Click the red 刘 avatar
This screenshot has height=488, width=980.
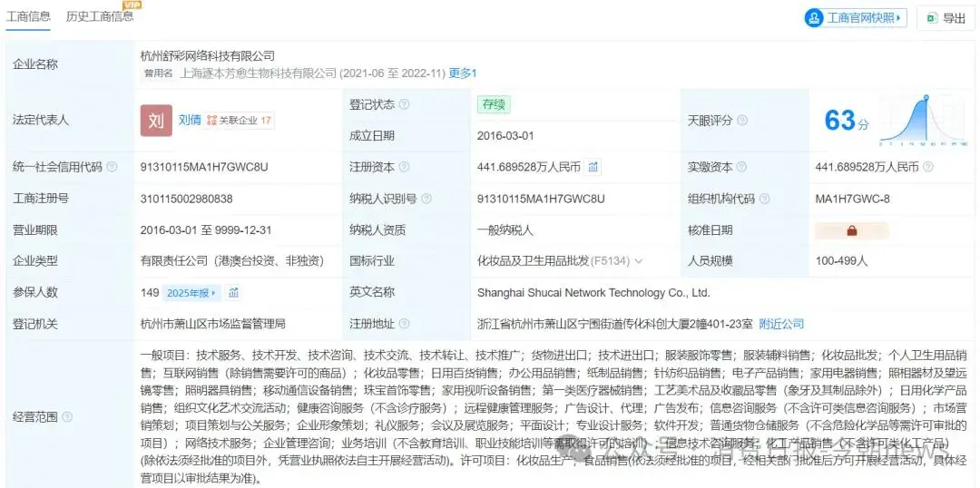click(156, 121)
